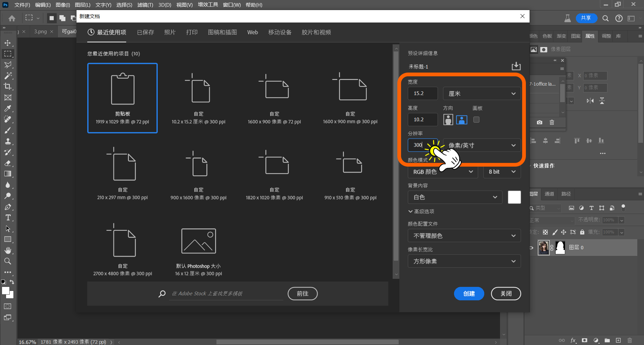Click the 关闭 button
The width and height of the screenshot is (644, 345).
[506, 294]
